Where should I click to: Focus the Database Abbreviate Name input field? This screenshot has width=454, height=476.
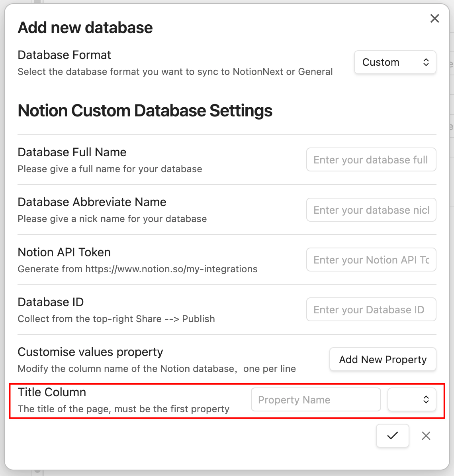[x=371, y=210]
